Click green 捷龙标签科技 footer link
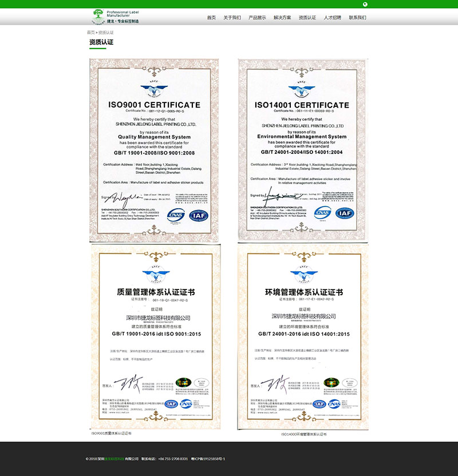The width and height of the screenshot is (458, 476). [x=113, y=459]
